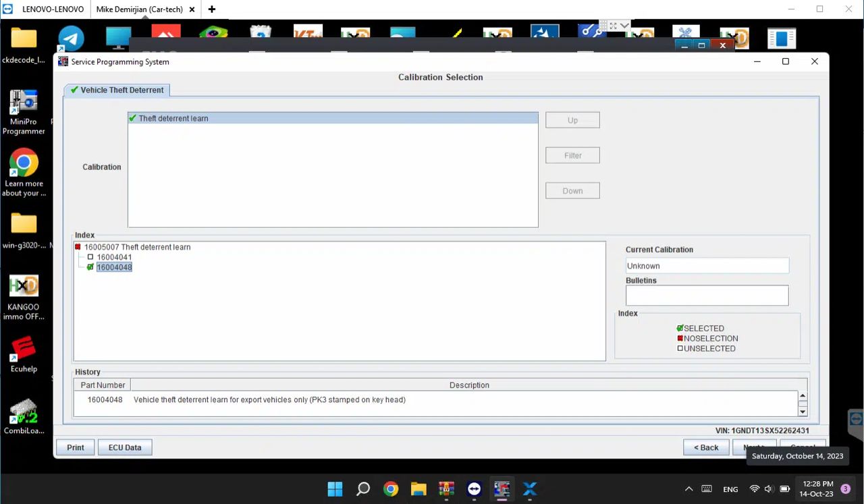Image resolution: width=864 pixels, height=504 pixels.
Task: Expand the 16005007 Theft deterrent learn node
Action: [x=77, y=247]
